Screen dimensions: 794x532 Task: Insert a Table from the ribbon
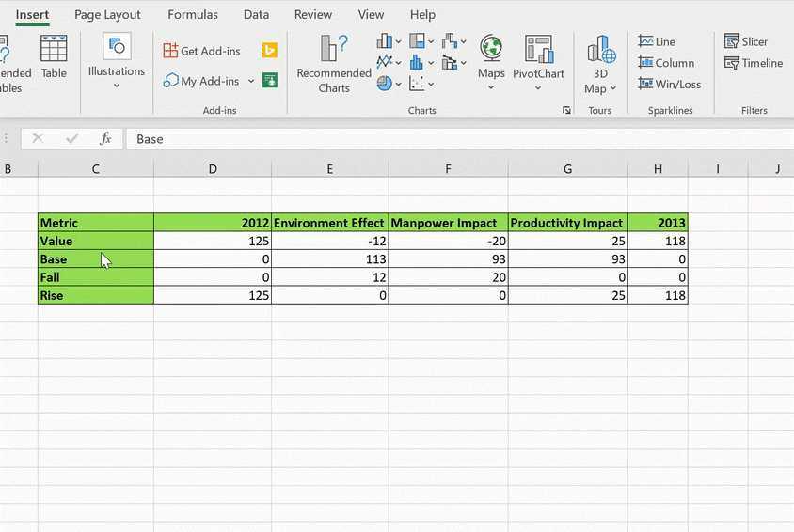click(54, 57)
